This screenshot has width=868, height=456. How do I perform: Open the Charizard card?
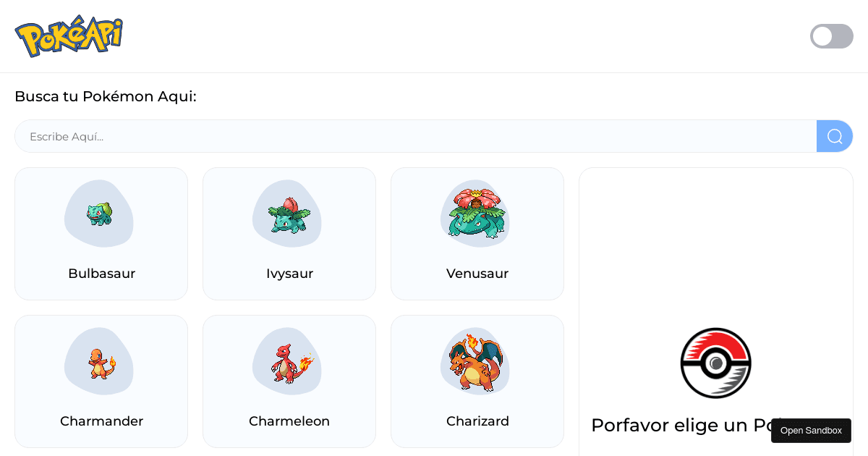coord(477,381)
